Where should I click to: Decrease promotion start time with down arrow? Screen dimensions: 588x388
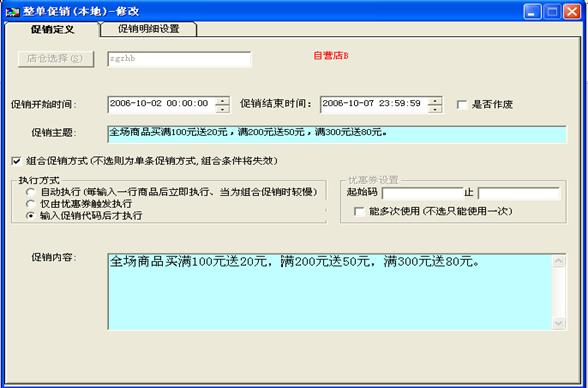223,109
